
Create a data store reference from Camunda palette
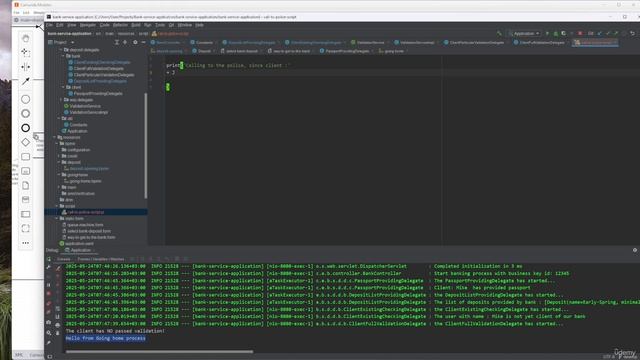click(26, 200)
